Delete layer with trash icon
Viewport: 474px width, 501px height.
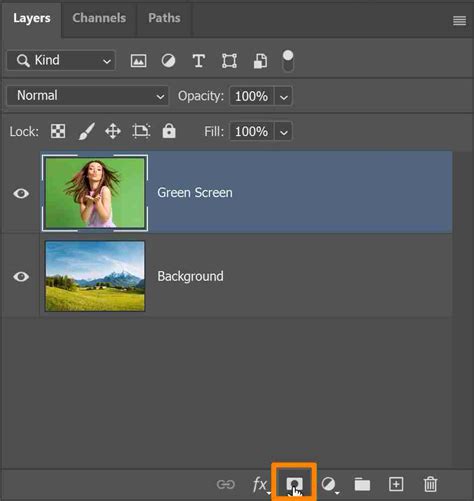[x=430, y=484]
